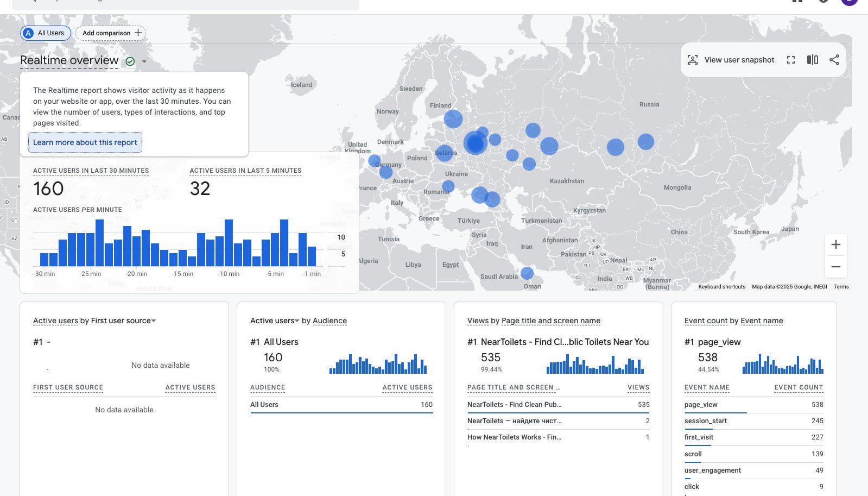This screenshot has width=868, height=496.
Task: Enter fullscreen map view
Action: 791,60
